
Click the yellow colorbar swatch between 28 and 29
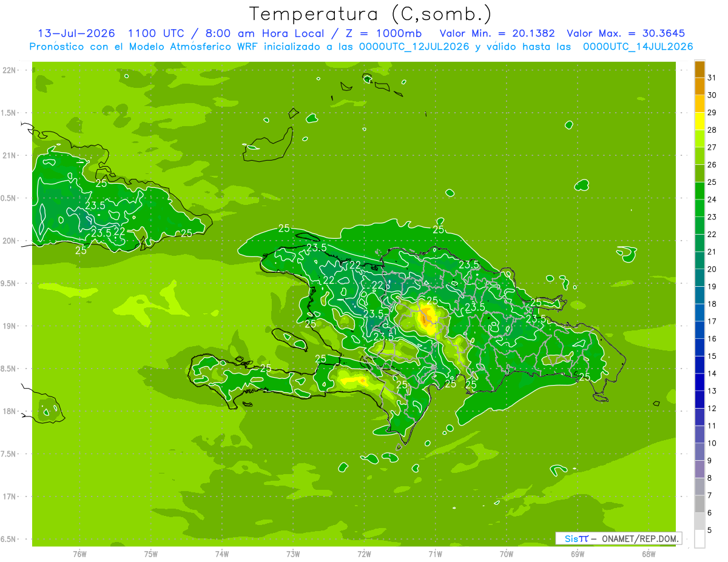tap(699, 121)
